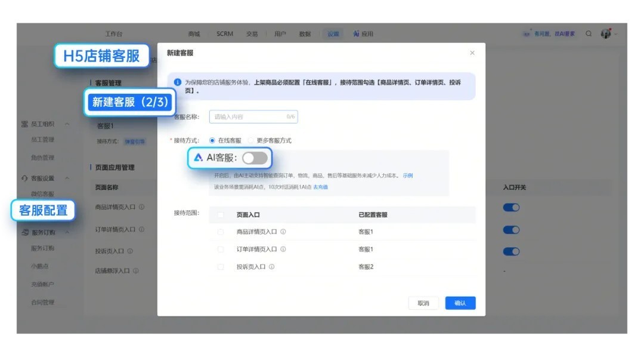The width and height of the screenshot is (644, 357).
Task: Open 员工管理 in the sidebar
Action: [x=43, y=140]
